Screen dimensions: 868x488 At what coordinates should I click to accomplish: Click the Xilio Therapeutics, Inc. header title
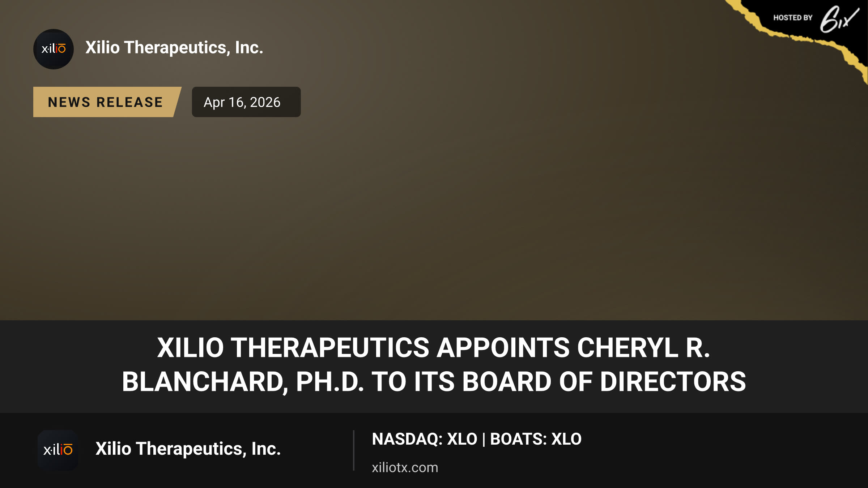click(x=174, y=47)
